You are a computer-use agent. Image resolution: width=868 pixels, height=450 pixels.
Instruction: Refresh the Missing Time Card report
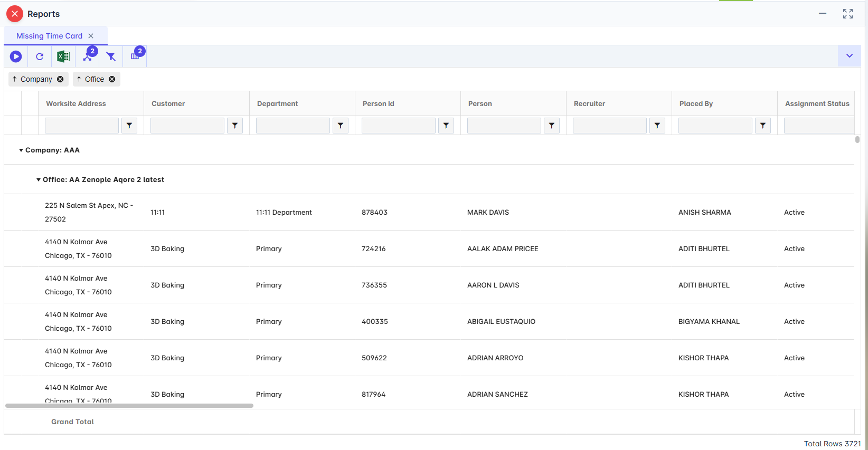[40, 56]
